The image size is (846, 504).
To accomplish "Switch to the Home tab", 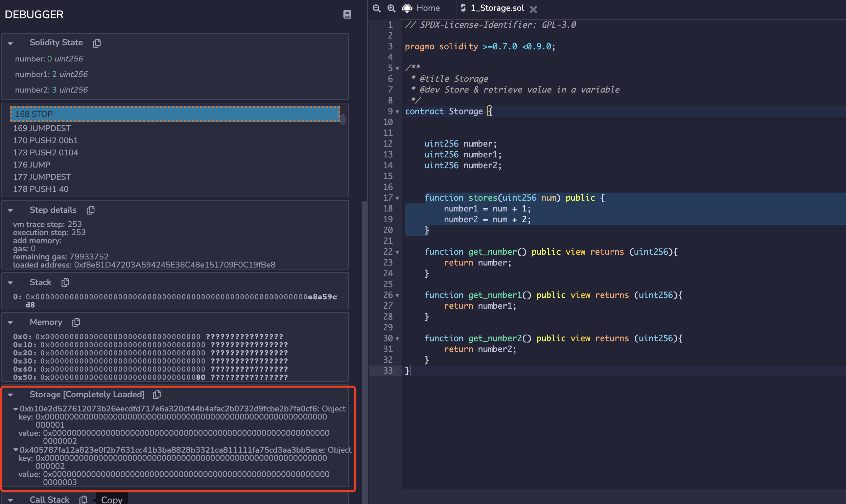I will (x=428, y=8).
